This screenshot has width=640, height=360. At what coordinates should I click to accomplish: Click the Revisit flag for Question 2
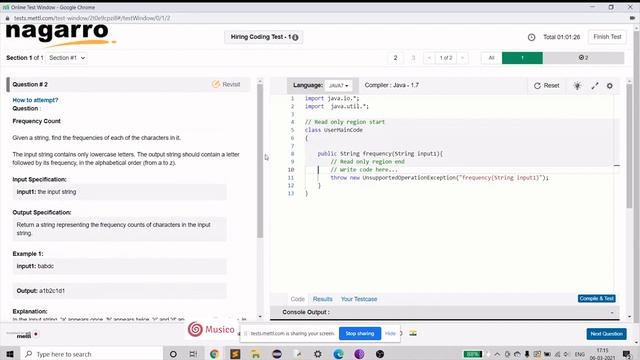point(226,84)
